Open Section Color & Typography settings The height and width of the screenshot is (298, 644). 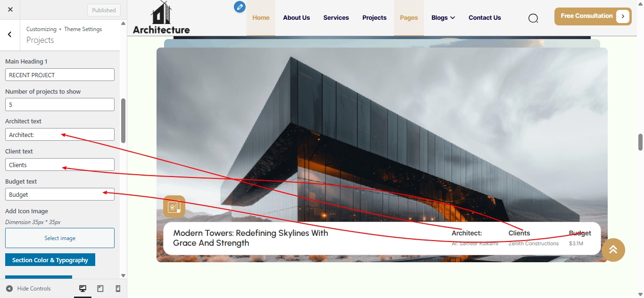point(50,260)
